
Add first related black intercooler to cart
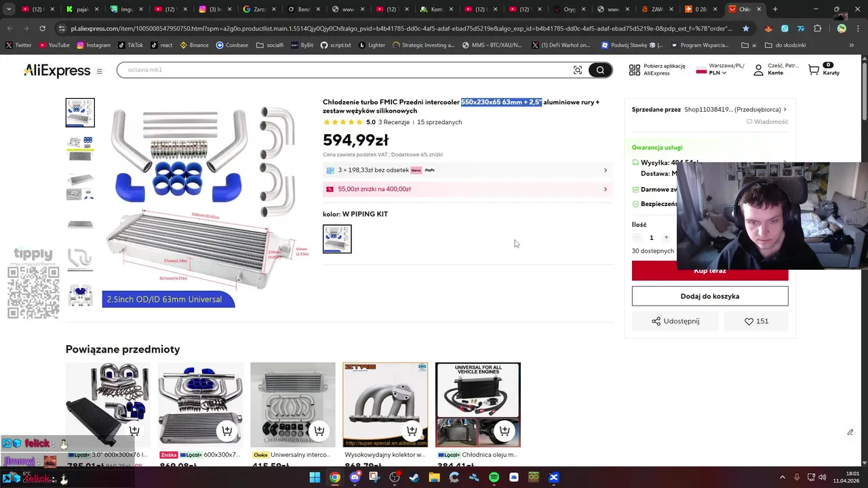(x=134, y=430)
